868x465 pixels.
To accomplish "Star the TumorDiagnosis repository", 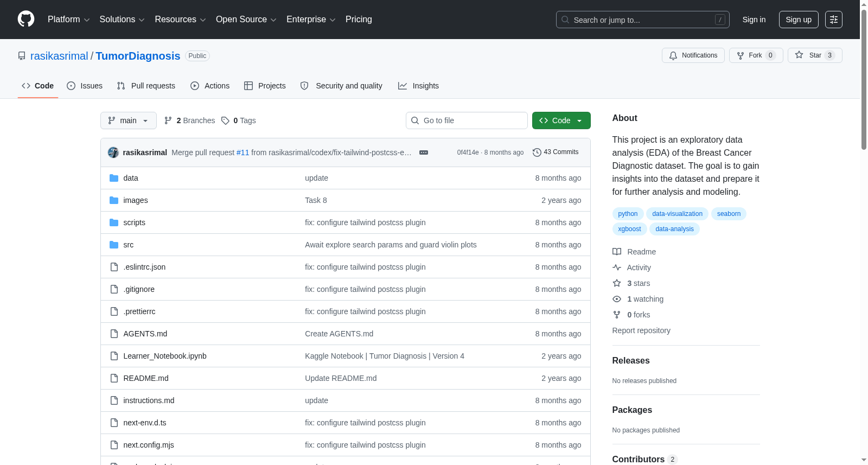I will 814,55.
